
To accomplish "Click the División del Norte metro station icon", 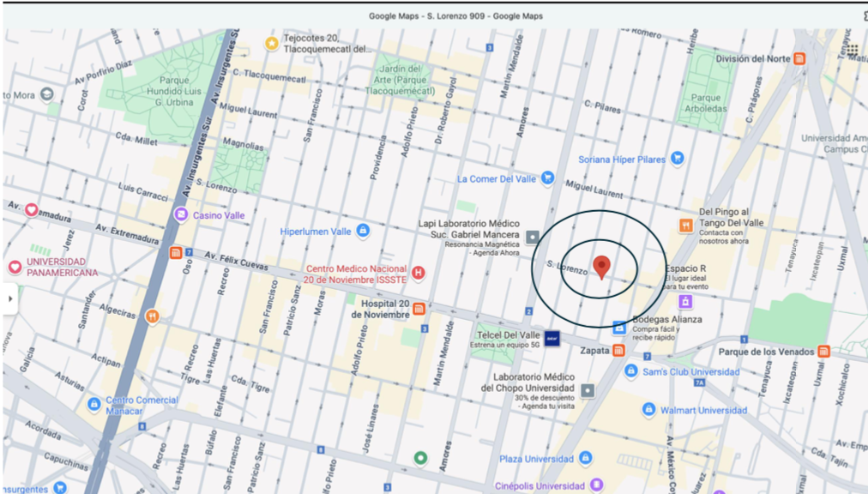I will (x=799, y=58).
